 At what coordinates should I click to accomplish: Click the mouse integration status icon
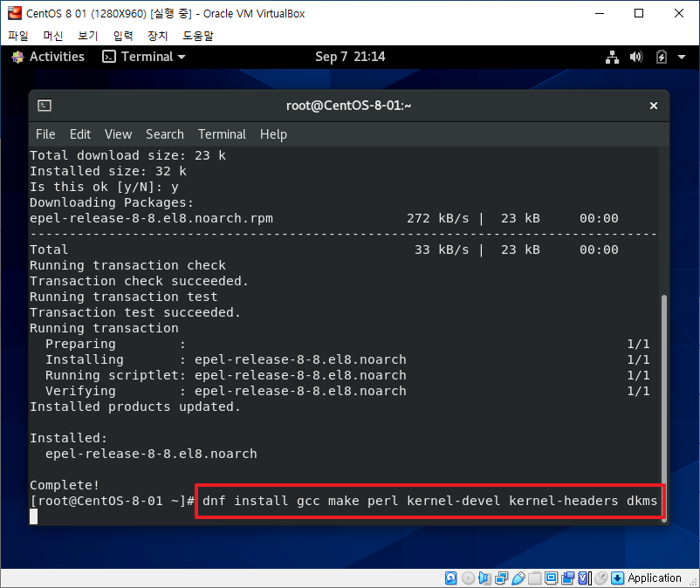click(x=600, y=578)
